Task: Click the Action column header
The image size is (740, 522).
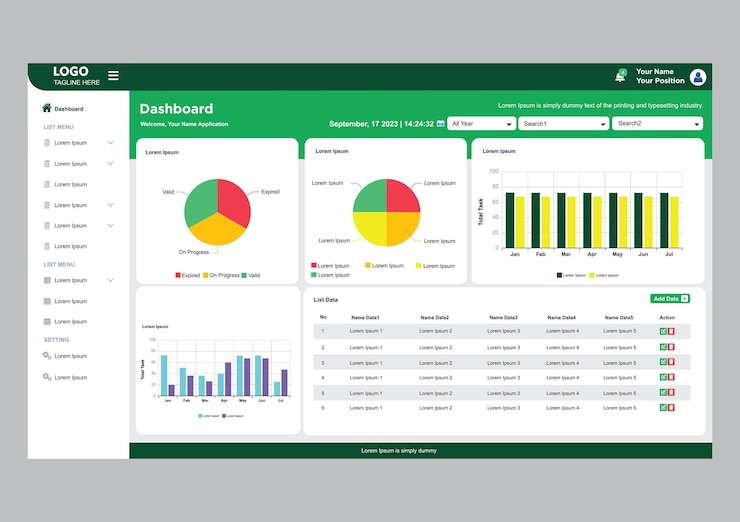Action: [x=667, y=318]
